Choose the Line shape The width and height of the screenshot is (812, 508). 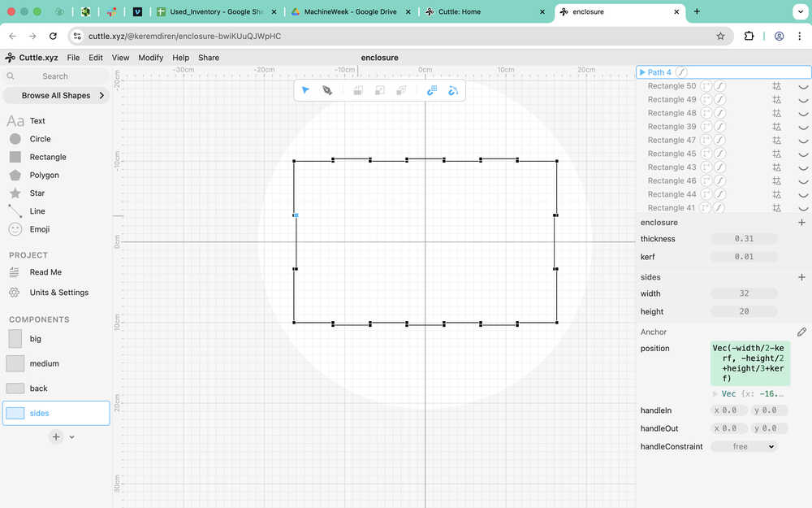(x=37, y=211)
